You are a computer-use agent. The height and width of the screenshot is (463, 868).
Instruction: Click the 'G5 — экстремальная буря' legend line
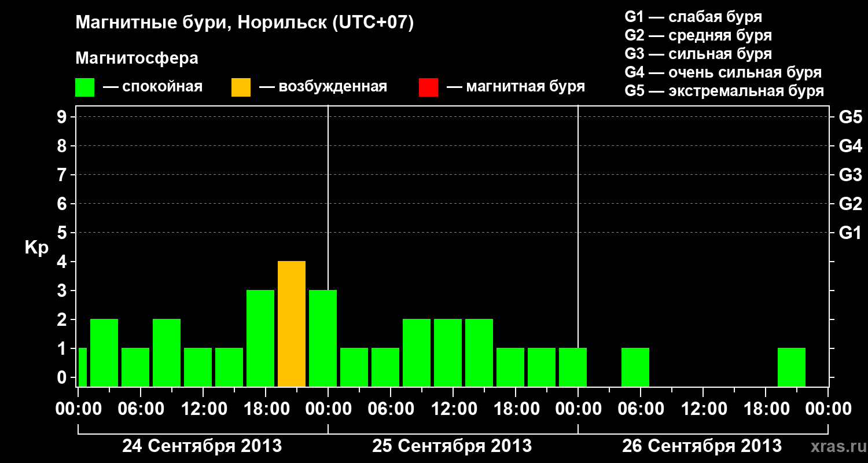click(724, 91)
